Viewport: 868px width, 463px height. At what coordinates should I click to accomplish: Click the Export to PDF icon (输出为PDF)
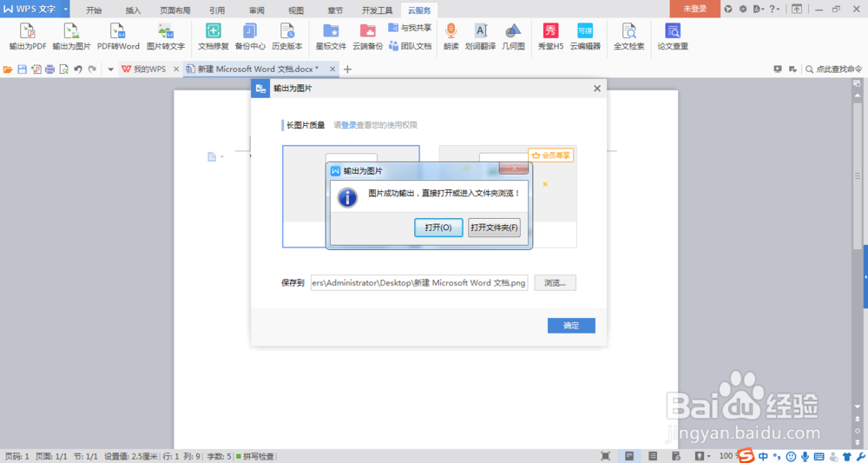28,37
